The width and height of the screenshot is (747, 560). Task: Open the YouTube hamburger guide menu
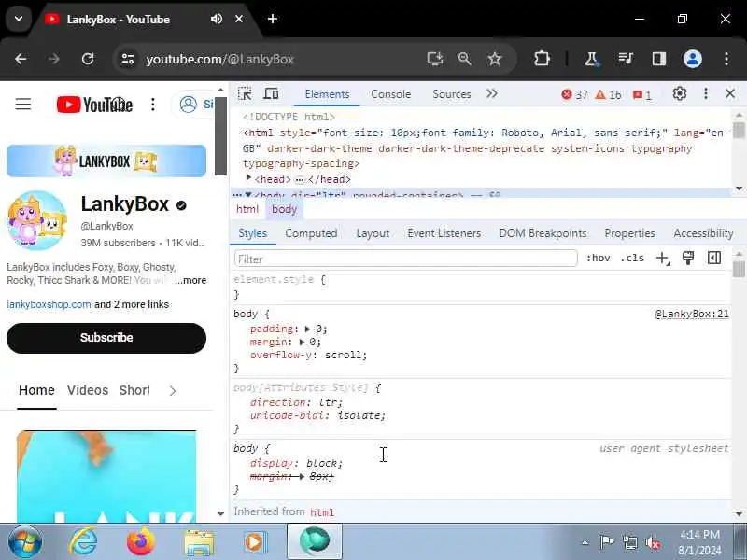click(22, 104)
